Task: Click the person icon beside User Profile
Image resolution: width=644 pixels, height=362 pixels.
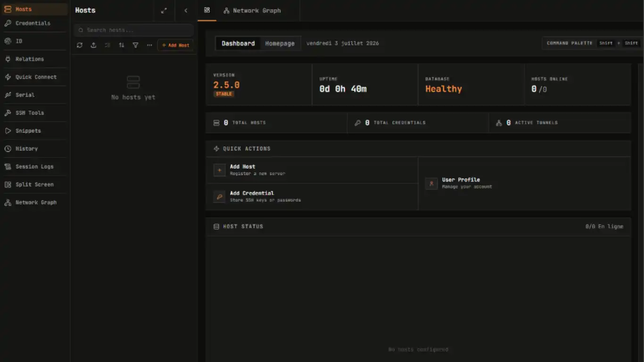Action: coord(431,183)
